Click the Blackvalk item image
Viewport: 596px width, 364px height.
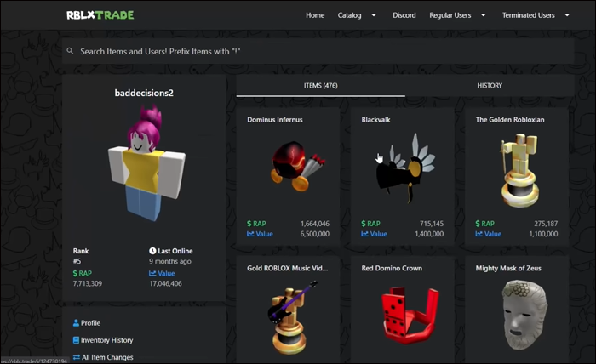(405, 168)
